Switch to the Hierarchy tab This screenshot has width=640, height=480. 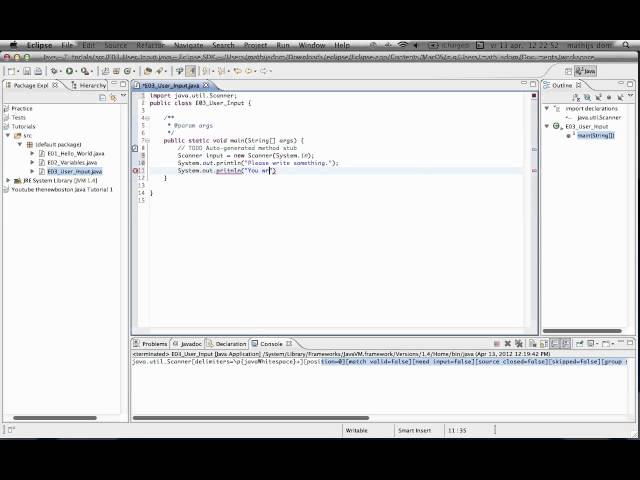click(89, 85)
